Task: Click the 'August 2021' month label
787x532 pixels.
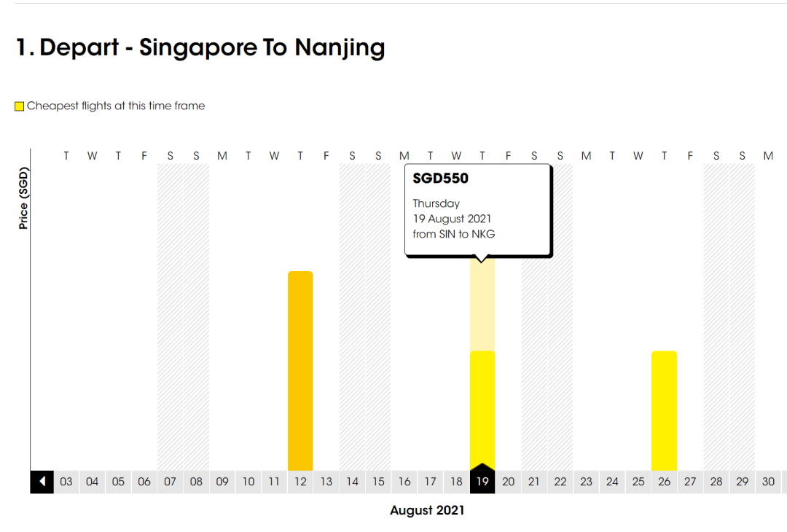Action: (427, 510)
